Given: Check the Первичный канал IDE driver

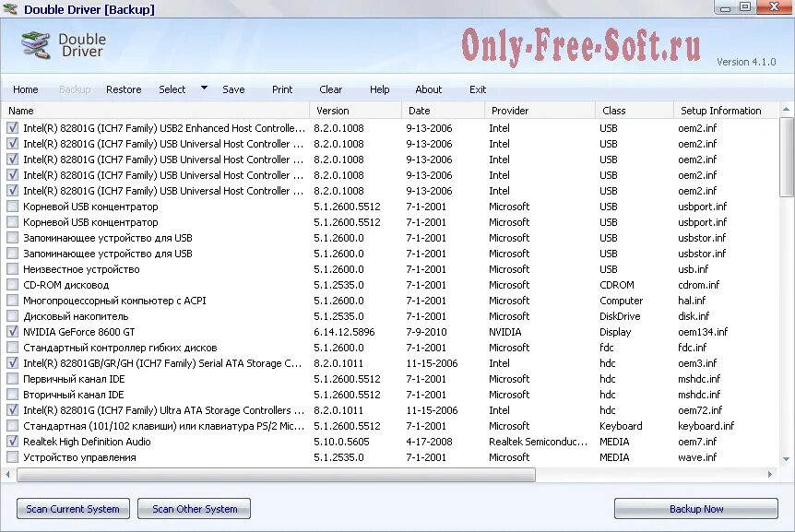Looking at the screenshot, I should [13, 379].
